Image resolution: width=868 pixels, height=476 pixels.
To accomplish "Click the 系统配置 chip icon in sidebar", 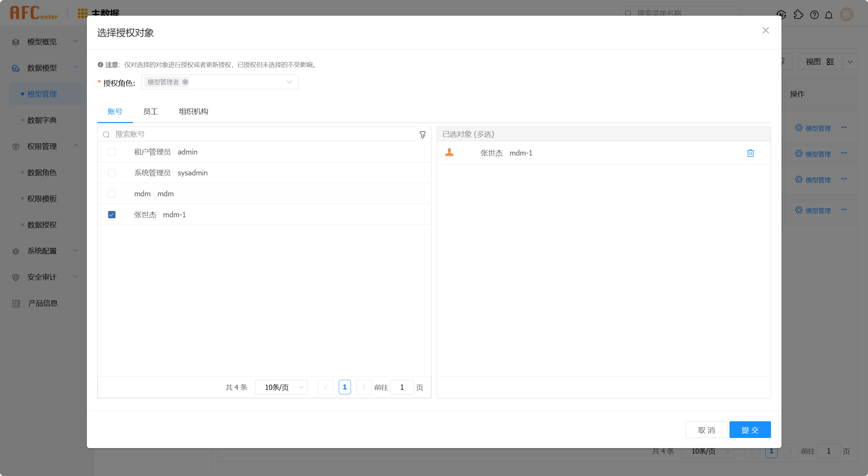I will point(16,251).
